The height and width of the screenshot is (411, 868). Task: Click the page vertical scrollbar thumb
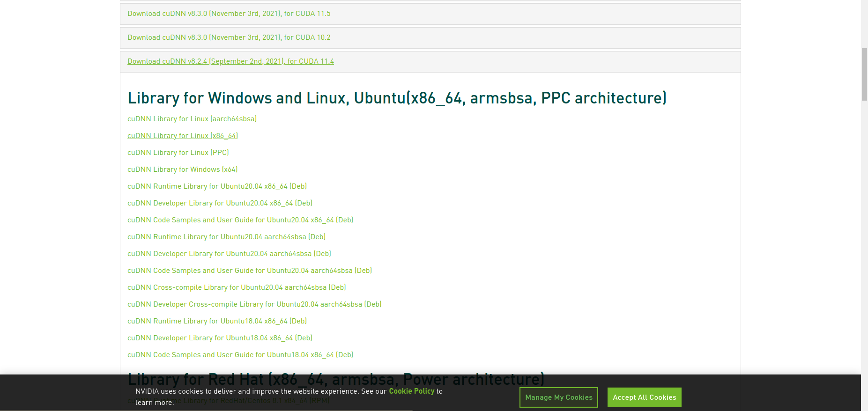coord(864,74)
